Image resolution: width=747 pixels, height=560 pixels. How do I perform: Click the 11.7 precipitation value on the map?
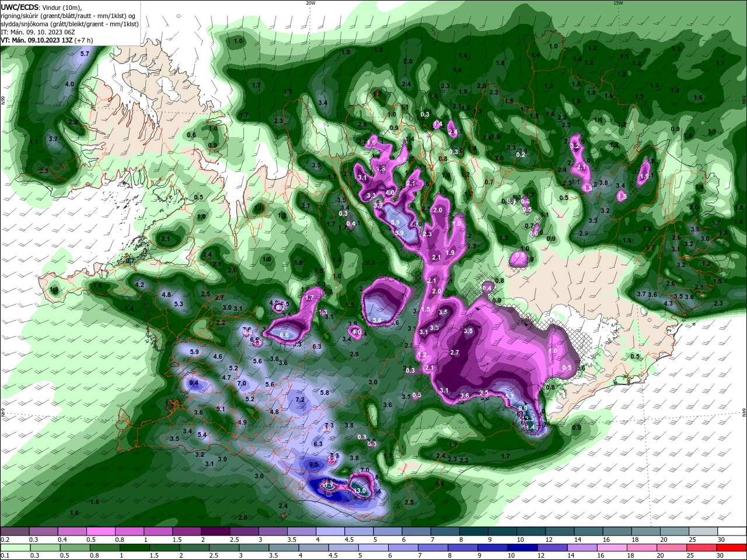coord(329,485)
